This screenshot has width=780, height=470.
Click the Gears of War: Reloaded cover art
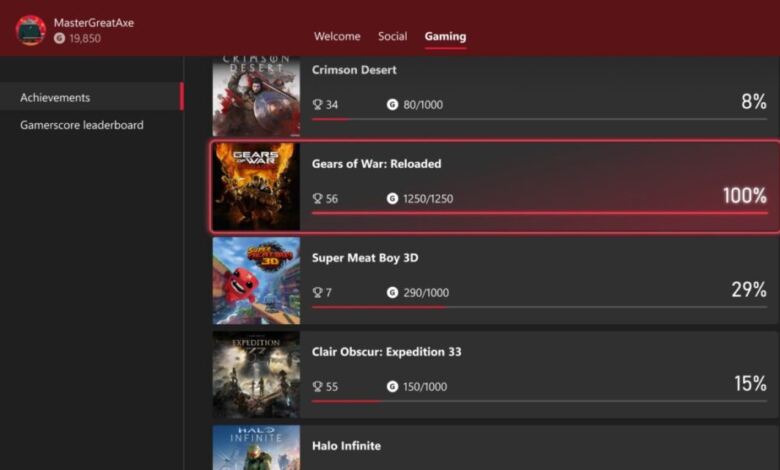click(x=256, y=187)
